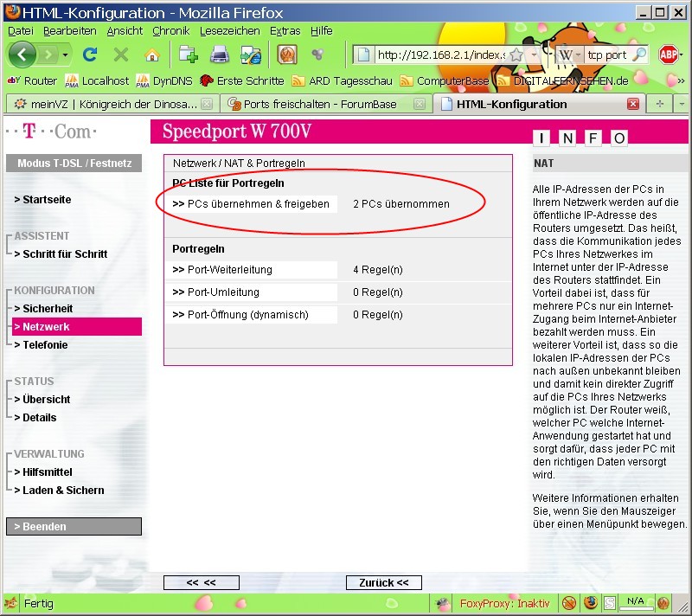The height and width of the screenshot is (616, 692).
Task: Click the FoxyProxy: Inaktiv status entry
Action: [504, 603]
